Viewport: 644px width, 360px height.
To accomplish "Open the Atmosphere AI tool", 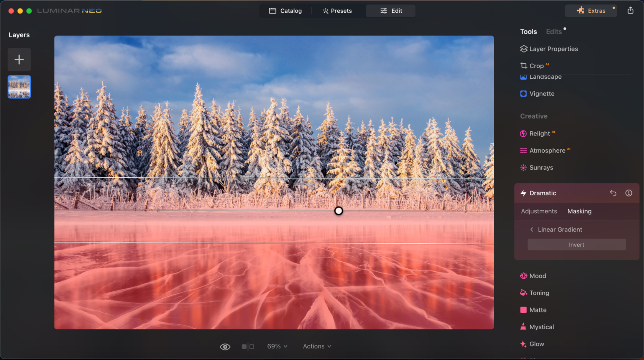I will click(546, 150).
